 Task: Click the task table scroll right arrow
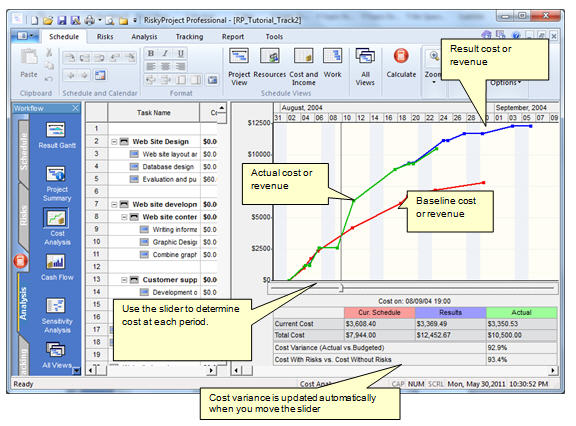211,371
